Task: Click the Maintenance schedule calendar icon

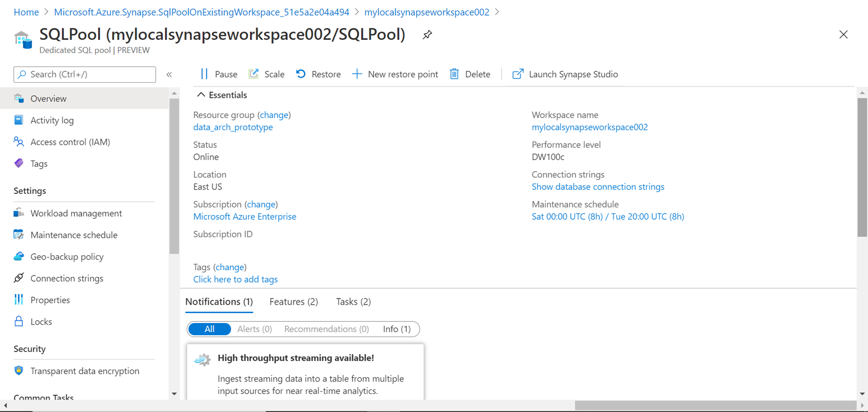Action: point(19,235)
